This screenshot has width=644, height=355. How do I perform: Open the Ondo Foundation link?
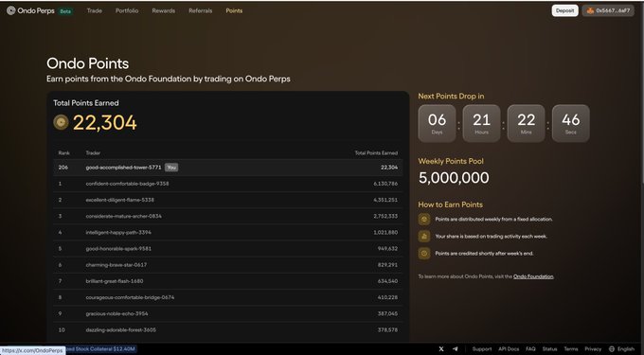533,276
